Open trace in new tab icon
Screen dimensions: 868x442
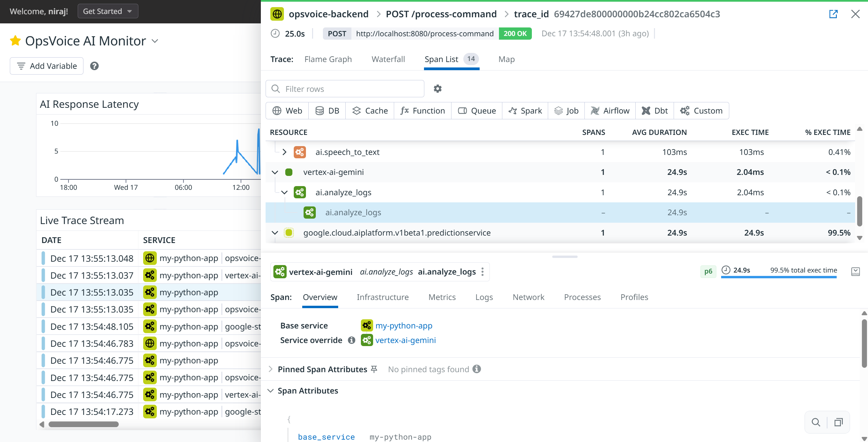(833, 14)
